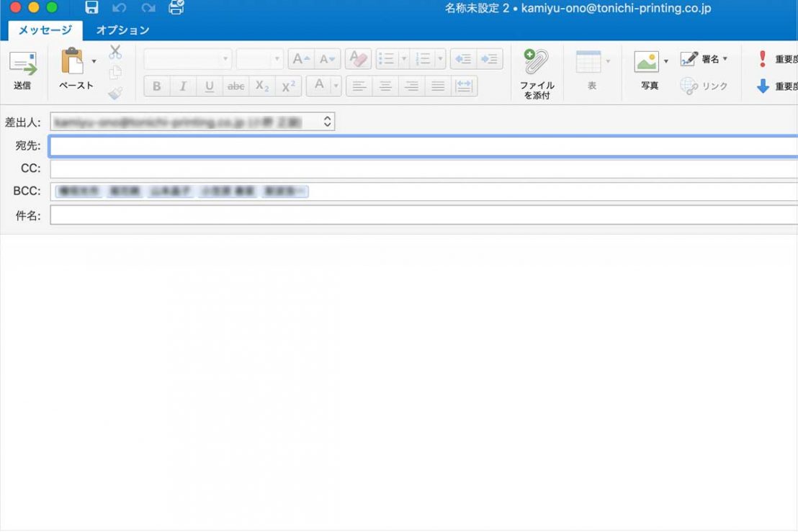The width and height of the screenshot is (798, 532).
Task: Toggle Bold text formatting
Action: pos(157,86)
